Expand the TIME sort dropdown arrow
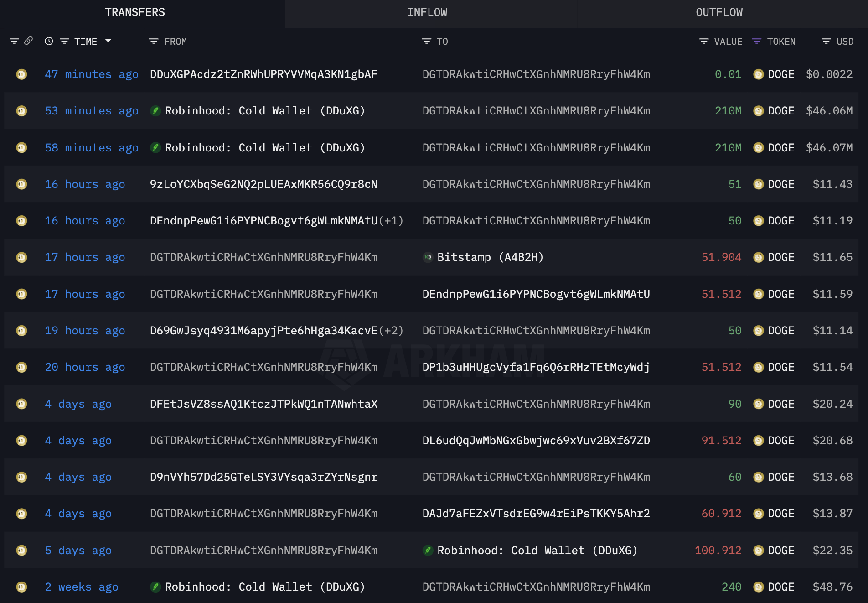This screenshot has width=868, height=603. 108,41
